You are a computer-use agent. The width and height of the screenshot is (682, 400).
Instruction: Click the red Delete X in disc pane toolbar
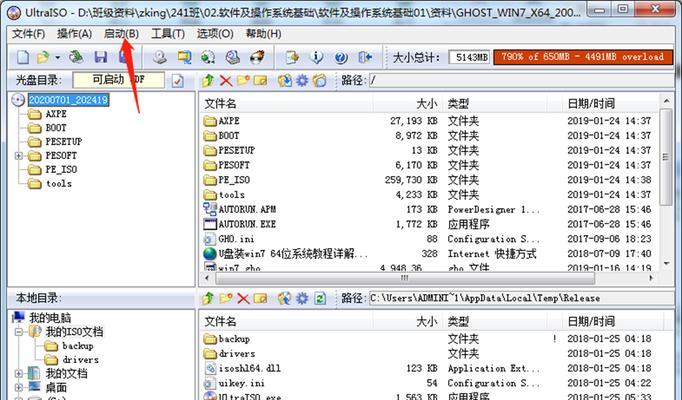point(226,80)
